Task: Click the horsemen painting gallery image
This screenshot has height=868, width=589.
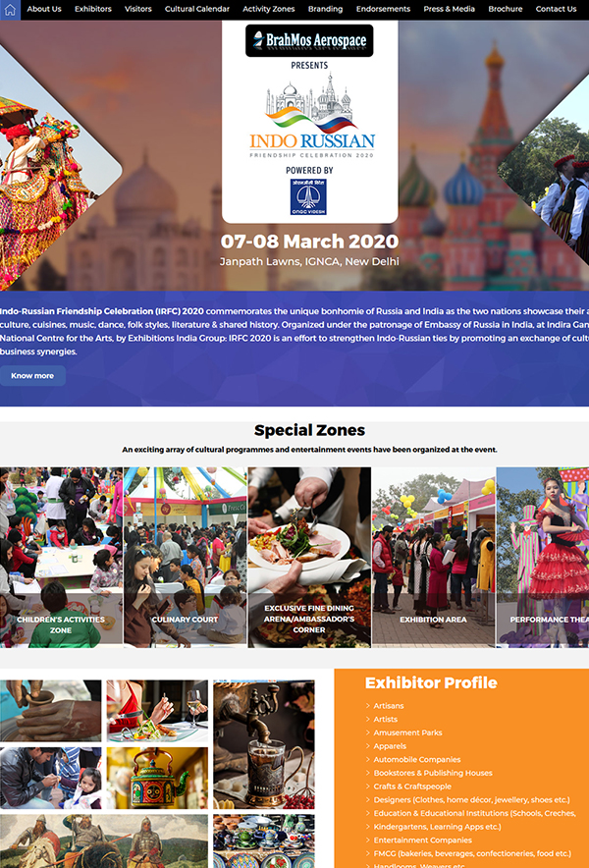Action: [x=104, y=841]
